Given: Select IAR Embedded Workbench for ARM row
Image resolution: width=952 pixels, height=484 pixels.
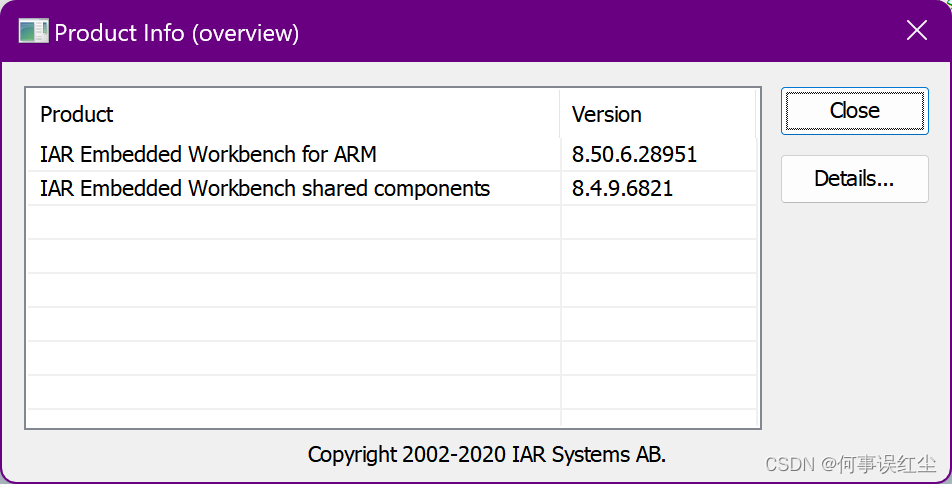Looking at the screenshot, I should (x=392, y=154).
